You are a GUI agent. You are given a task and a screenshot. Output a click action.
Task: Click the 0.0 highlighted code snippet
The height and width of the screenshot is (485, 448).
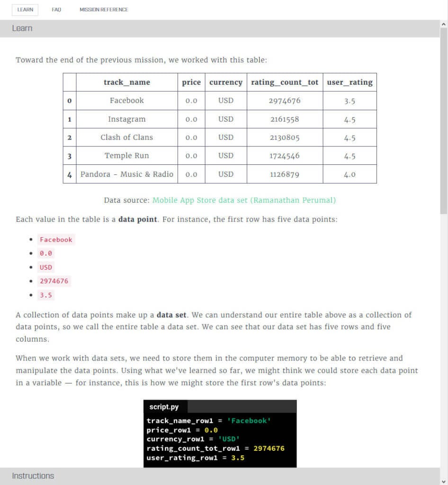tap(45, 253)
